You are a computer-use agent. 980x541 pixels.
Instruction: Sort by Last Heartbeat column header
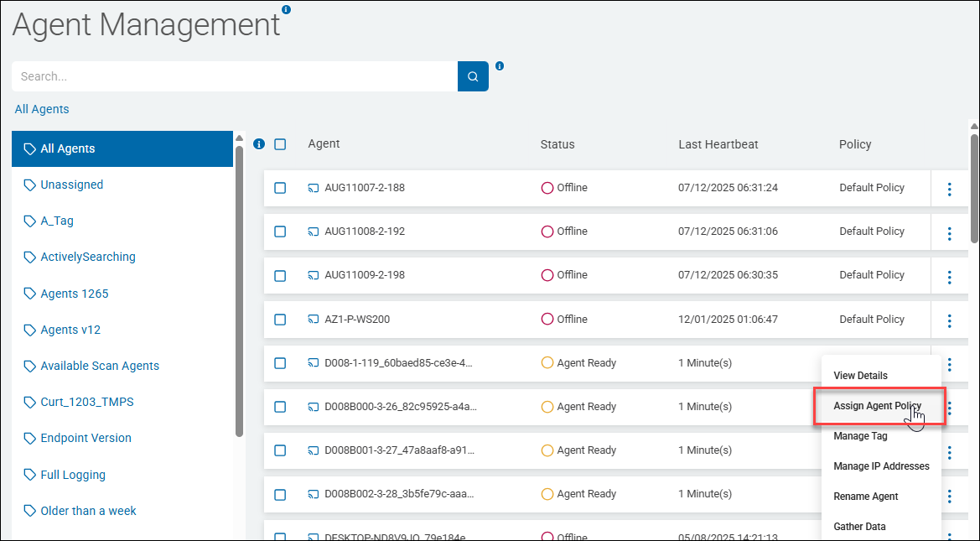coord(718,144)
